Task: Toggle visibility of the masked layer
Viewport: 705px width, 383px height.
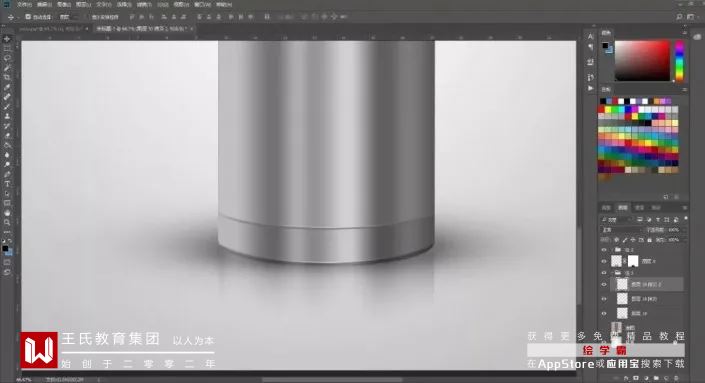Action: pyautogui.click(x=604, y=261)
